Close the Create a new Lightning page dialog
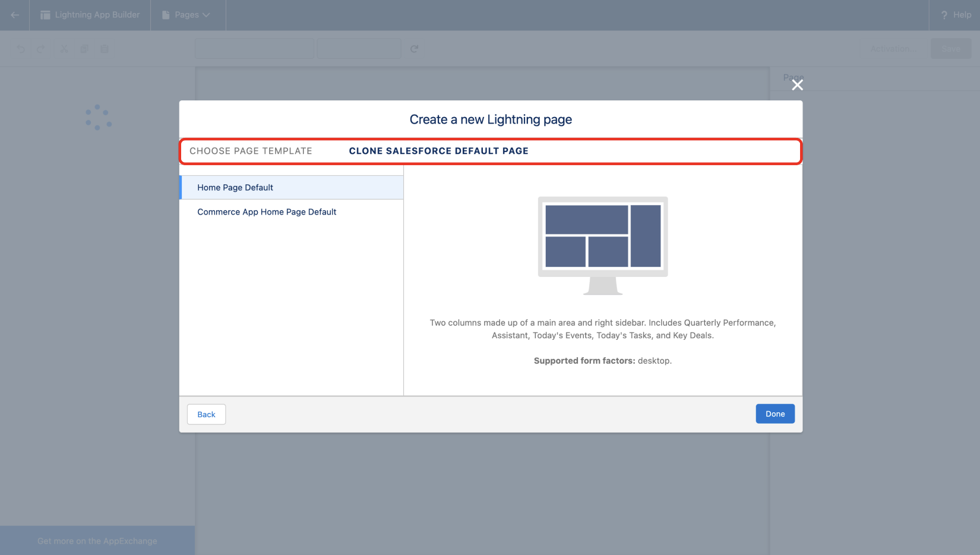The height and width of the screenshot is (555, 980). click(797, 85)
